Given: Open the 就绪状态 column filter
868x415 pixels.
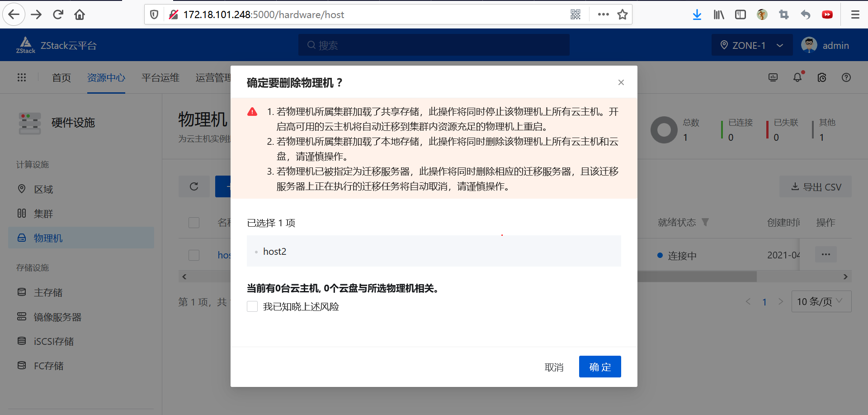Looking at the screenshot, I should tap(705, 222).
